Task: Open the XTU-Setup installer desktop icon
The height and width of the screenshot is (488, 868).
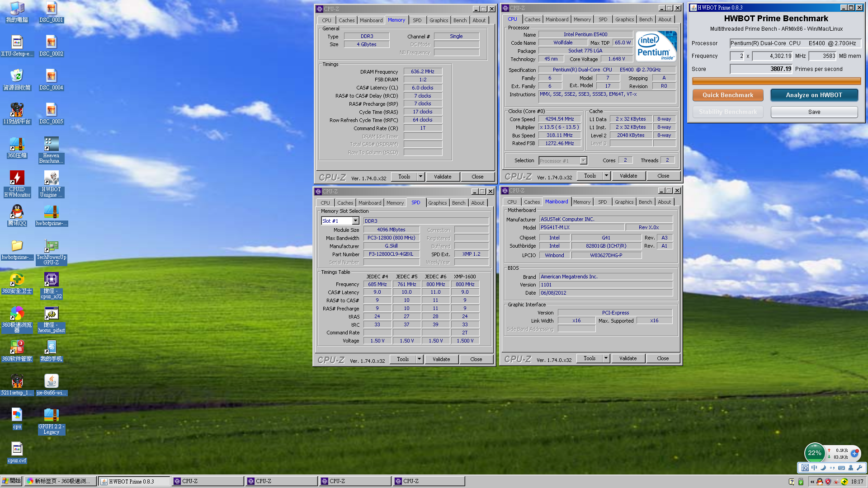Action: click(x=17, y=46)
